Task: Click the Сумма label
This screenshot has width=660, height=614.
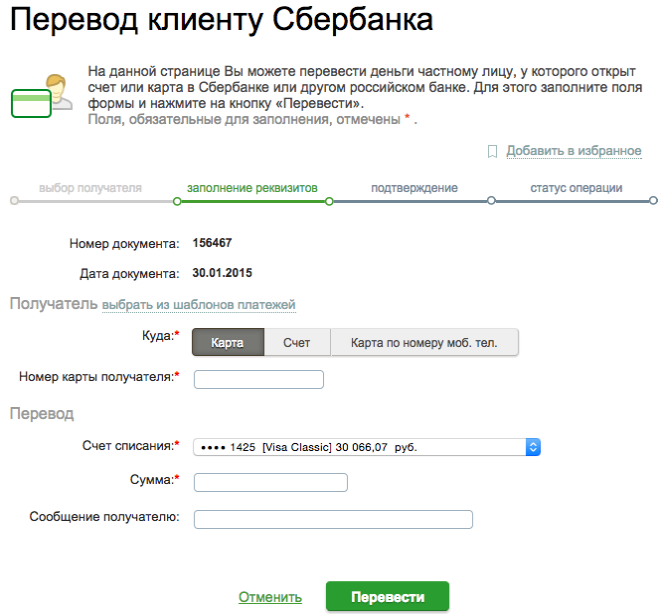Action: click(x=154, y=479)
